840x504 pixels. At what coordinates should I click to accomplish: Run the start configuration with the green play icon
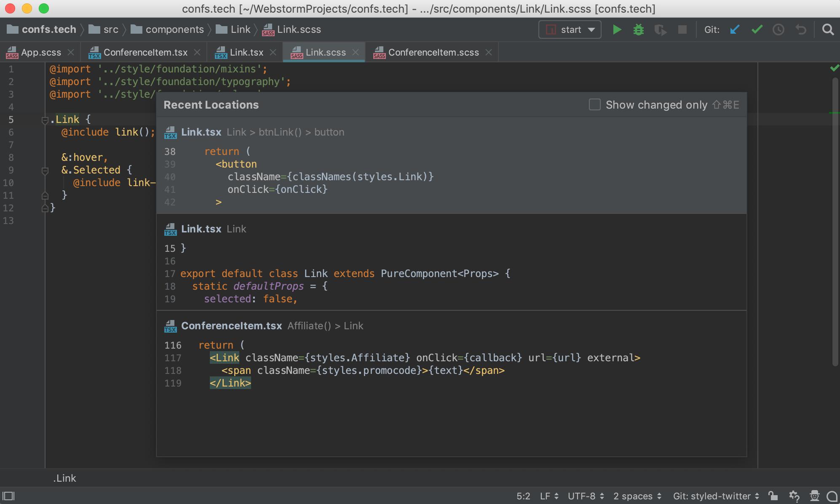[617, 29]
